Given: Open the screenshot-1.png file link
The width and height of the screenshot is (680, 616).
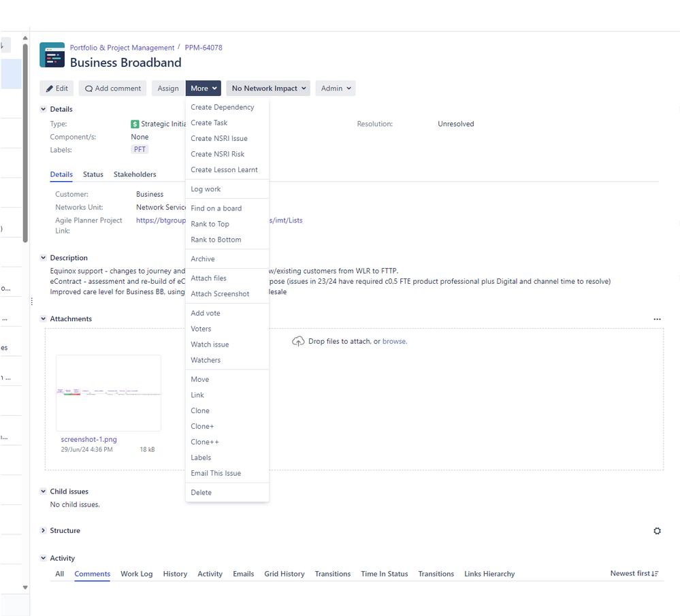Looking at the screenshot, I should [x=89, y=440].
